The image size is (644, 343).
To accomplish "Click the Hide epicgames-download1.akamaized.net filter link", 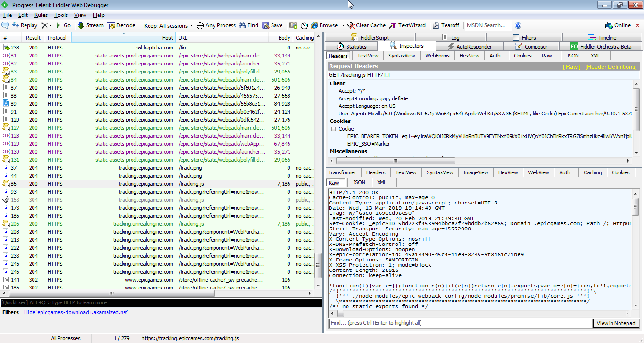I will (x=76, y=312).
